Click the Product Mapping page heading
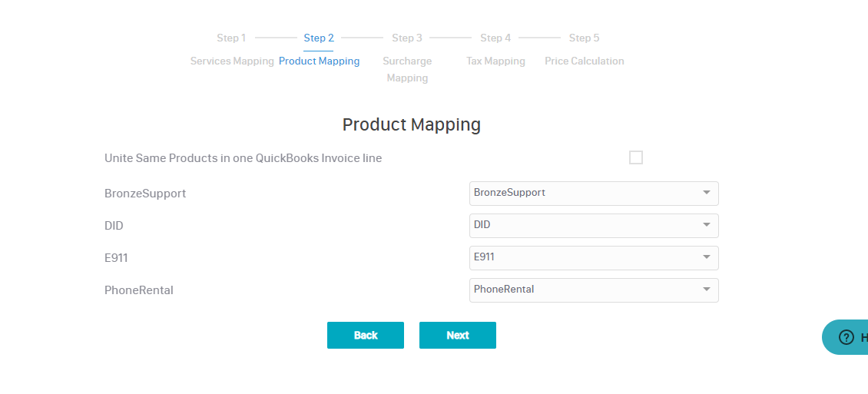Screen dimensions: 868x394 point(412,124)
